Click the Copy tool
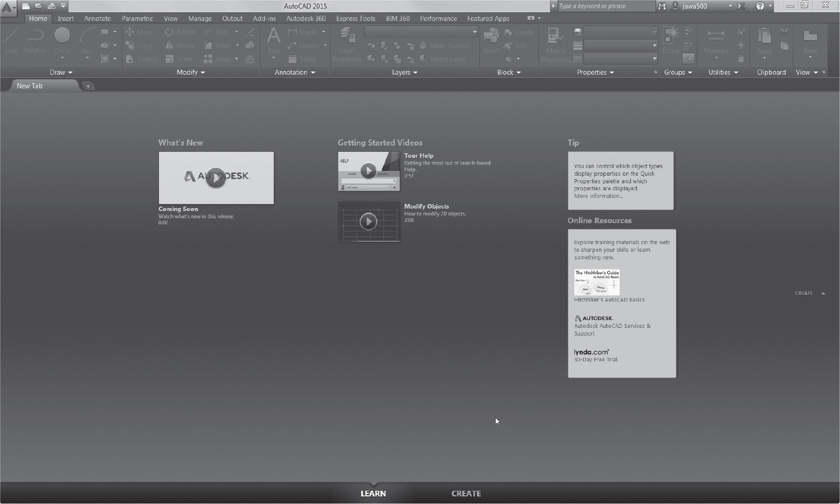 [x=139, y=46]
